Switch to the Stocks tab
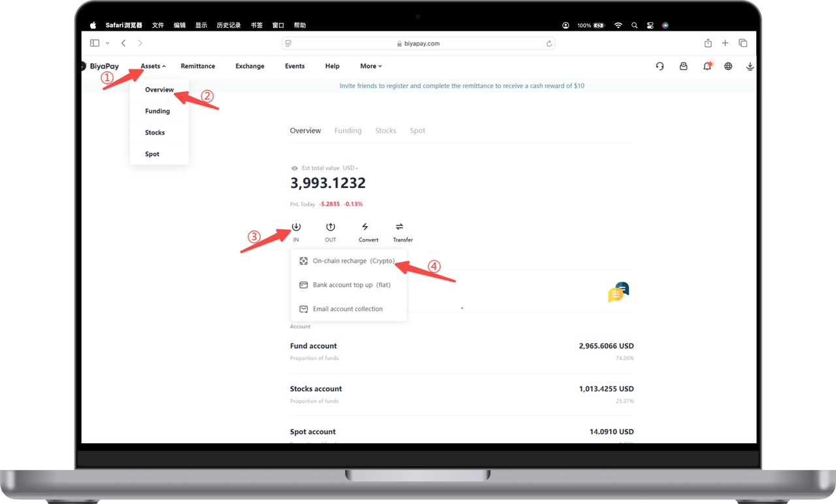The height and width of the screenshot is (504, 836). (385, 131)
